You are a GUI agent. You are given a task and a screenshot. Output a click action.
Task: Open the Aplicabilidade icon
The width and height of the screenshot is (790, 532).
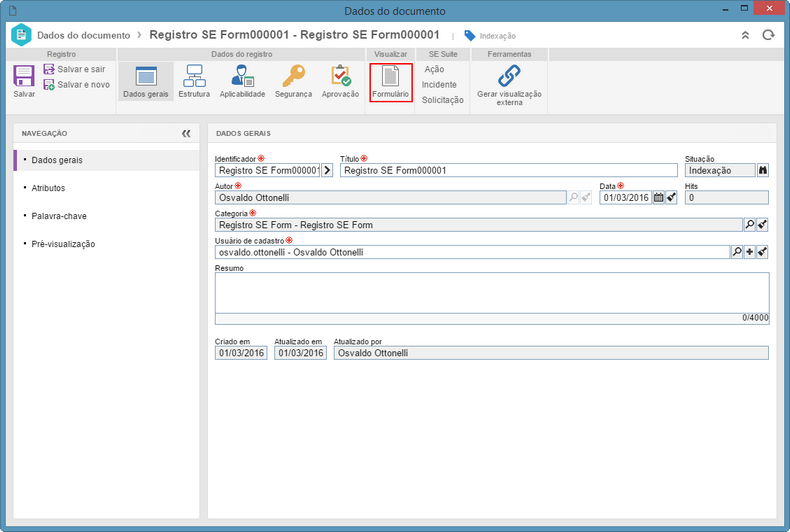(x=242, y=76)
